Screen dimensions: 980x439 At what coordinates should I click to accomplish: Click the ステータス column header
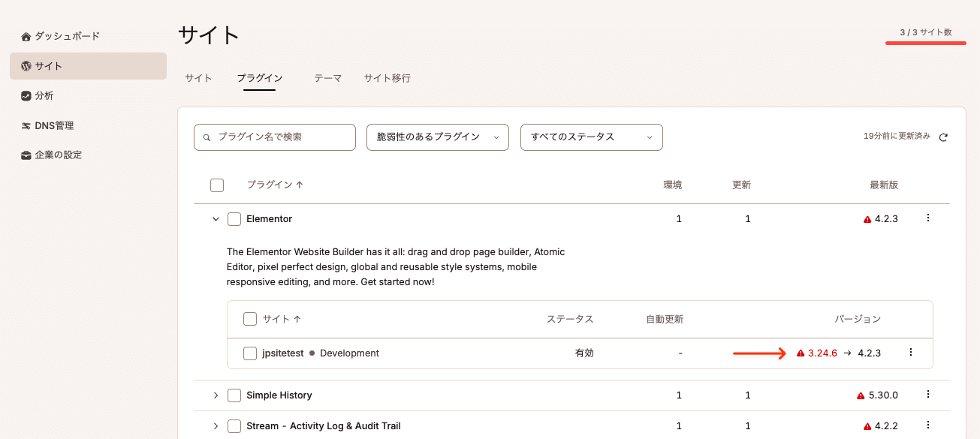pos(570,319)
